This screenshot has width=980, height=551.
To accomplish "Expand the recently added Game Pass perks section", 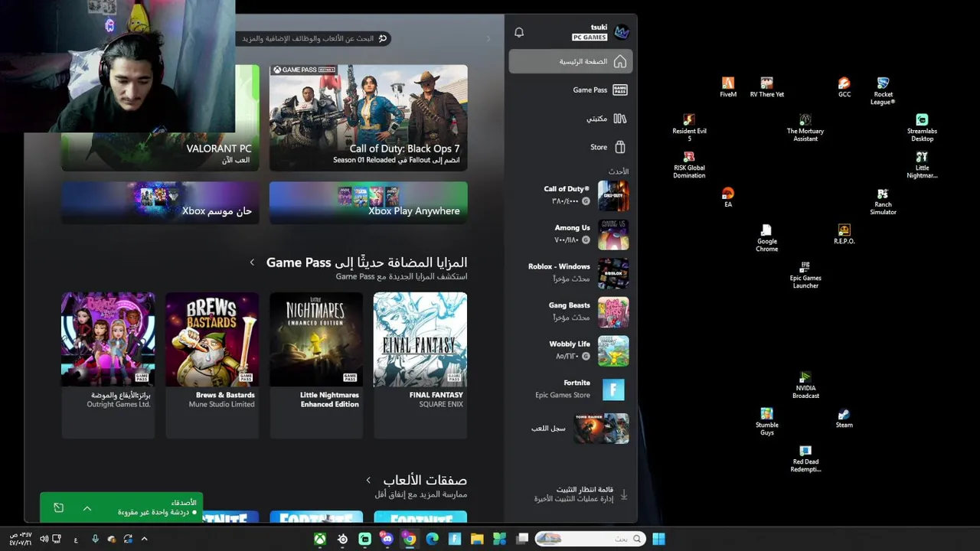I will 252,262.
